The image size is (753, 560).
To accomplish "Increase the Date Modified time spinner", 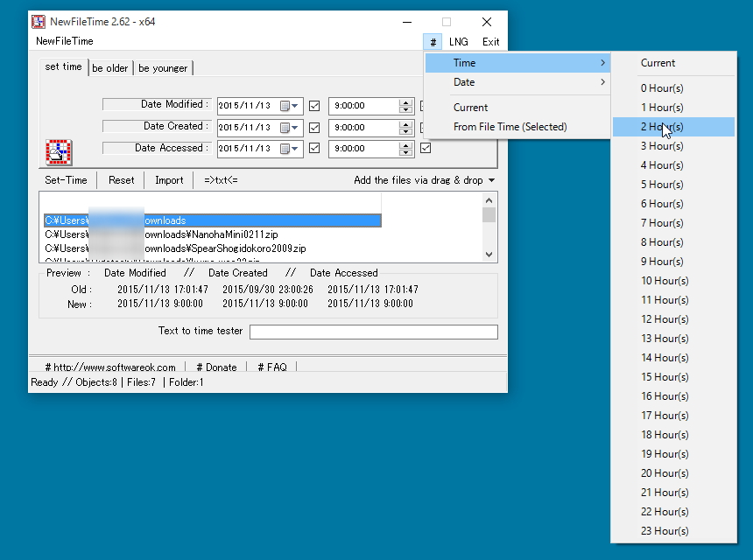I will (405, 102).
